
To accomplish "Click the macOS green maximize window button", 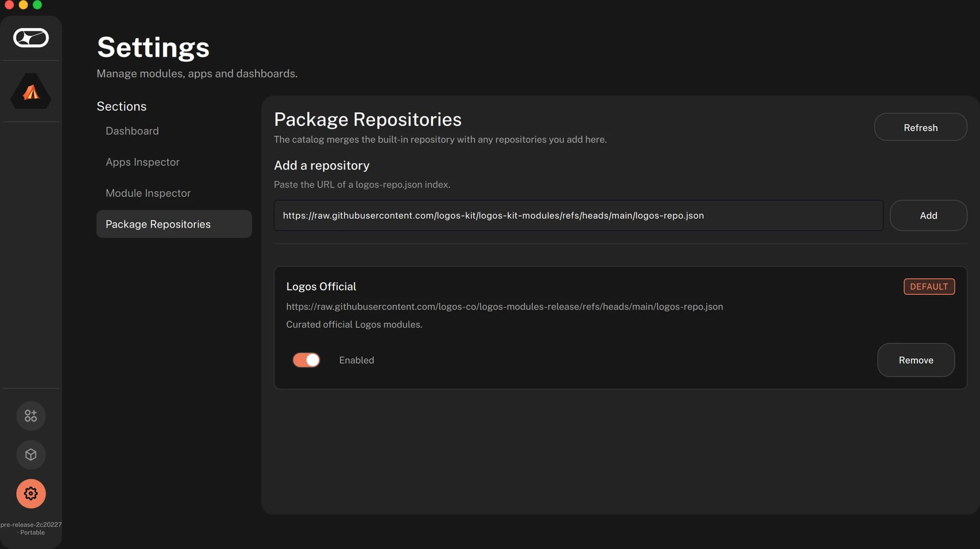I will point(37,5).
